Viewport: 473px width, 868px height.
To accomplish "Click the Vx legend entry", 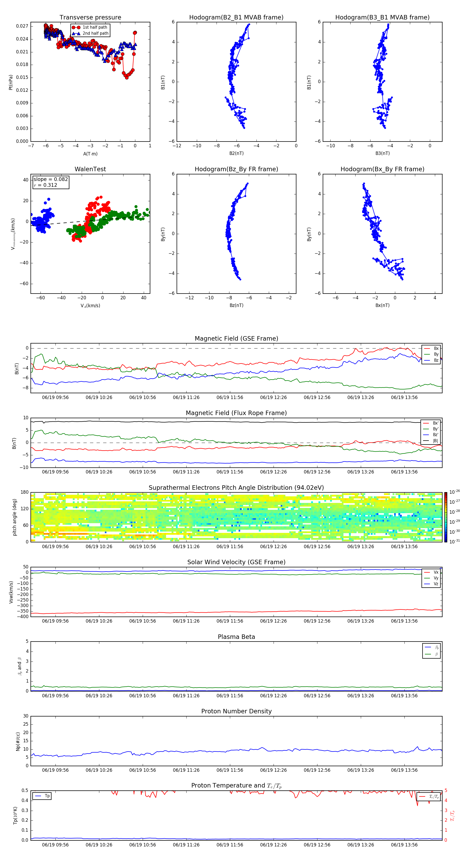I will tap(431, 572).
